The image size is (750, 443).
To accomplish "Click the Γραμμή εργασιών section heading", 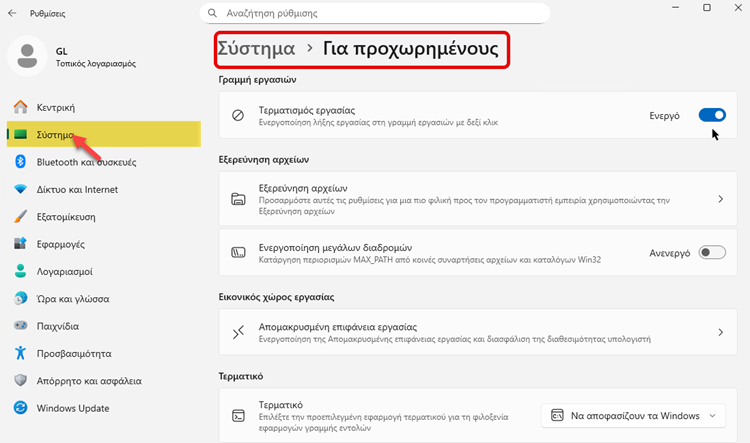I will 257,79.
